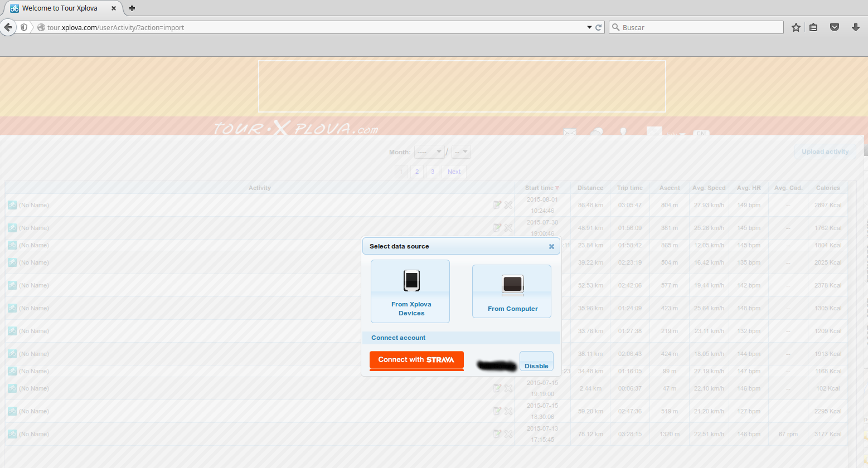This screenshot has height=468, width=868.
Task: Click the activity icon on the 48.91 km row
Action: [x=12, y=228]
